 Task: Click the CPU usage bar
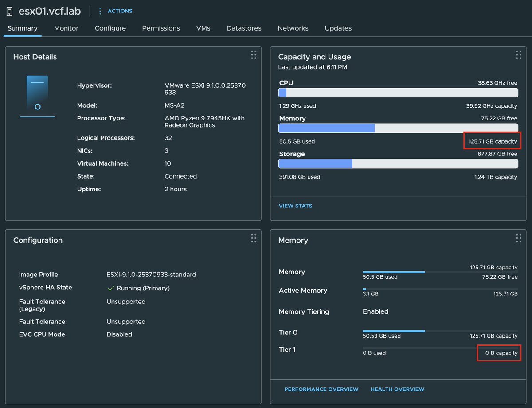point(398,93)
